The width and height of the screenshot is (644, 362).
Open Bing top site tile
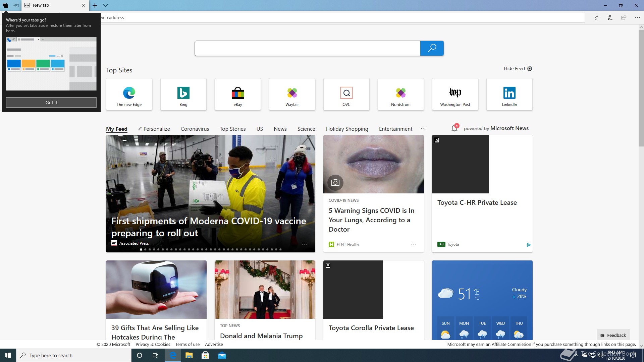click(x=183, y=94)
